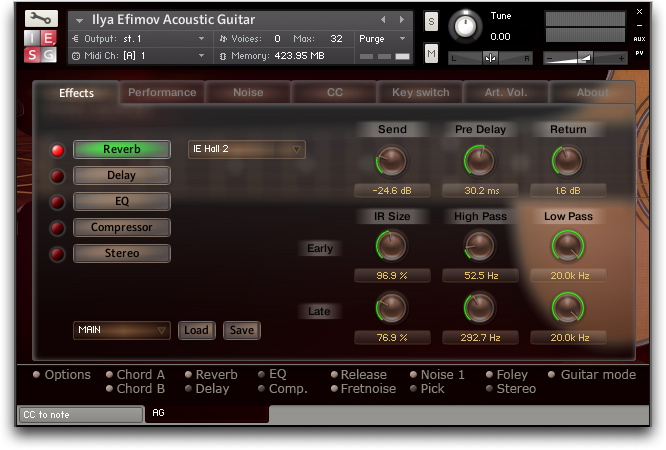Toggle the Compressor power LED
The image size is (666, 450).
pyautogui.click(x=58, y=228)
